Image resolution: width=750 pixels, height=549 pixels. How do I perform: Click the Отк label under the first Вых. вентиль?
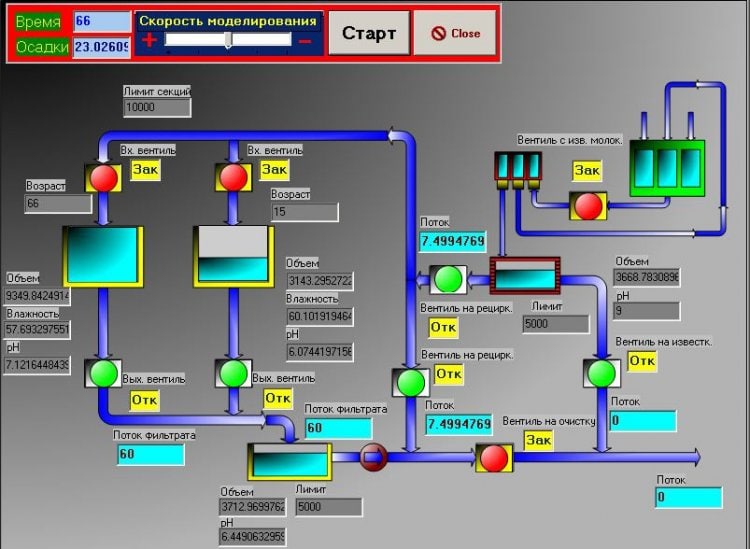tap(144, 400)
